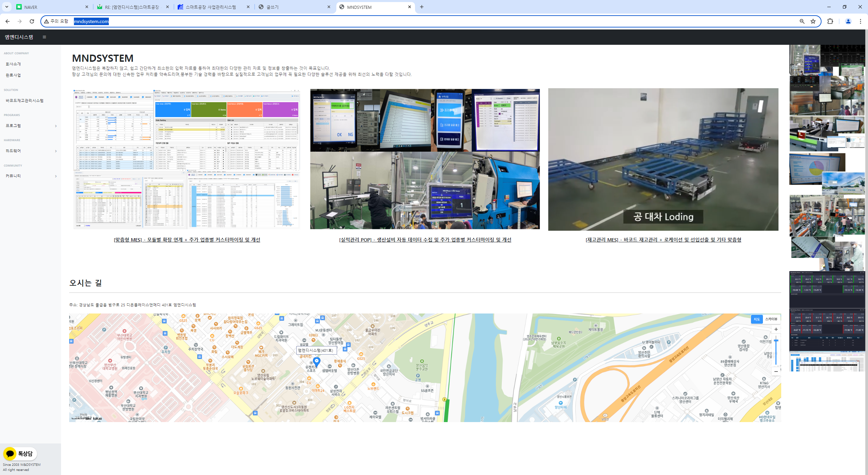Open the browser extensions puzzle icon

click(830, 21)
